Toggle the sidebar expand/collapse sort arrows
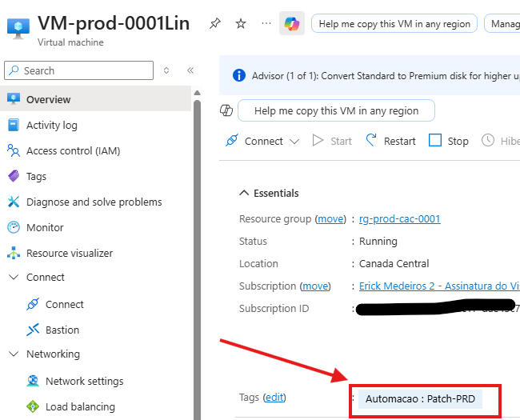Screen dimensions: 520x420 (x=166, y=70)
